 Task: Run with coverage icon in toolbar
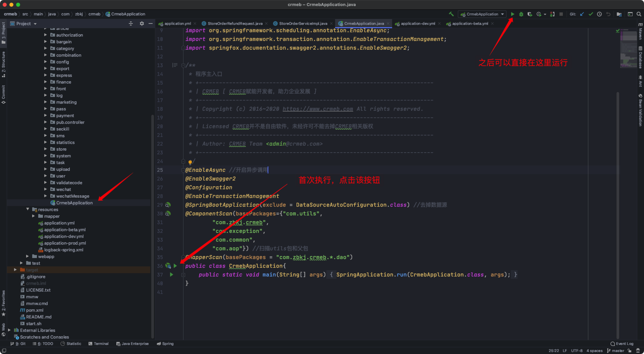tap(530, 14)
